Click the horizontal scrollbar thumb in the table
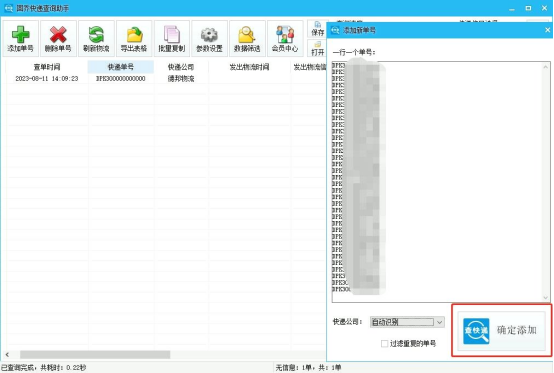The height and width of the screenshot is (373, 554). (x=95, y=354)
